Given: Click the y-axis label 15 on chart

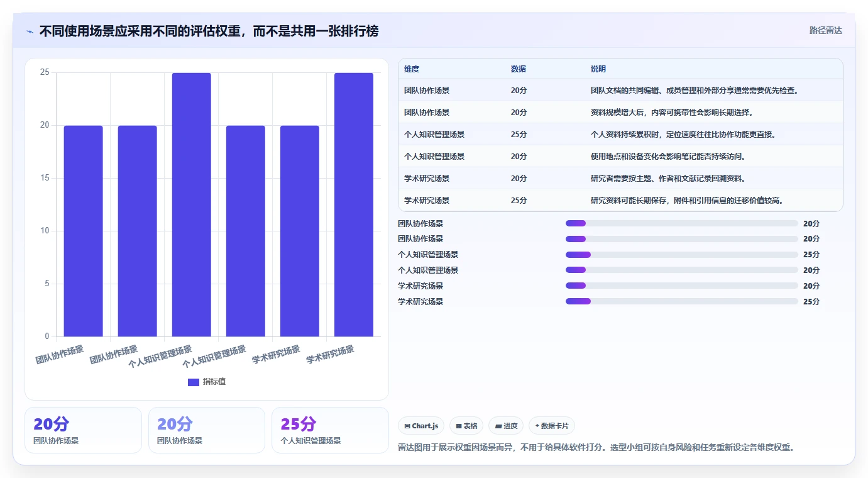Looking at the screenshot, I should pyautogui.click(x=45, y=178).
